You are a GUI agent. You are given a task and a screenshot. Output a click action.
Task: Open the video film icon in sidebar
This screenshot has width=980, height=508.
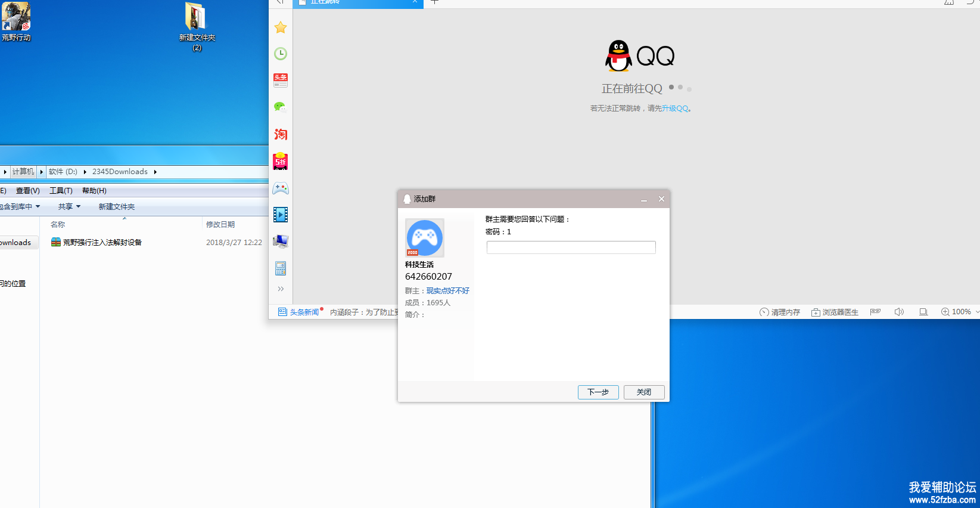click(x=281, y=215)
